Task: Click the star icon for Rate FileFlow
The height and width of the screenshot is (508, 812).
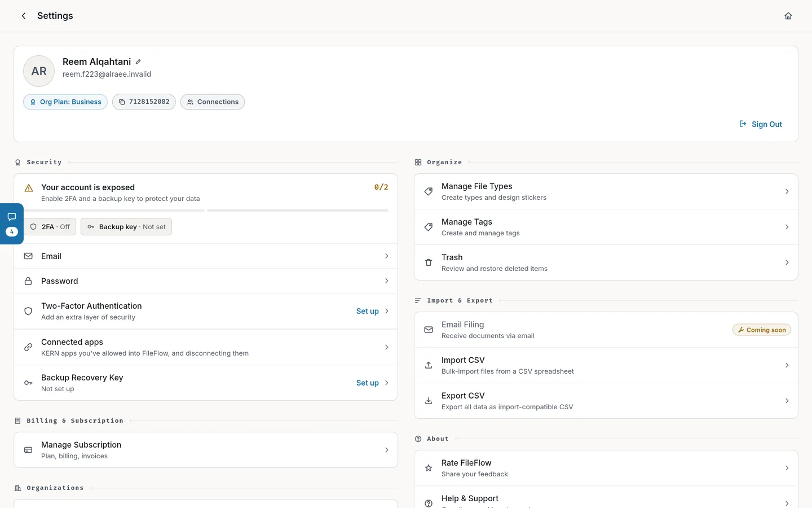Action: [429, 468]
